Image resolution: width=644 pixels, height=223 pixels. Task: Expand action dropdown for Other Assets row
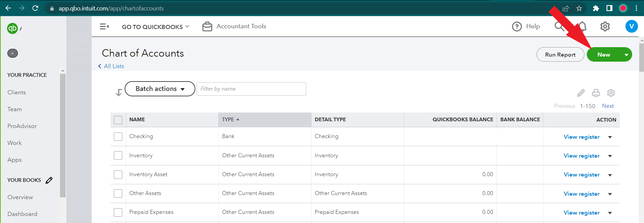(610, 194)
